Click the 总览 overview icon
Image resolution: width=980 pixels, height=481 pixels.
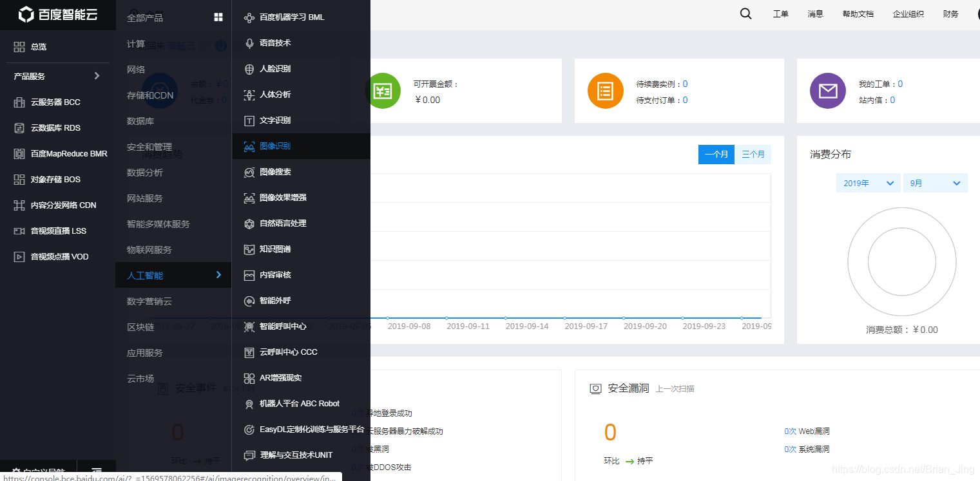click(19, 47)
